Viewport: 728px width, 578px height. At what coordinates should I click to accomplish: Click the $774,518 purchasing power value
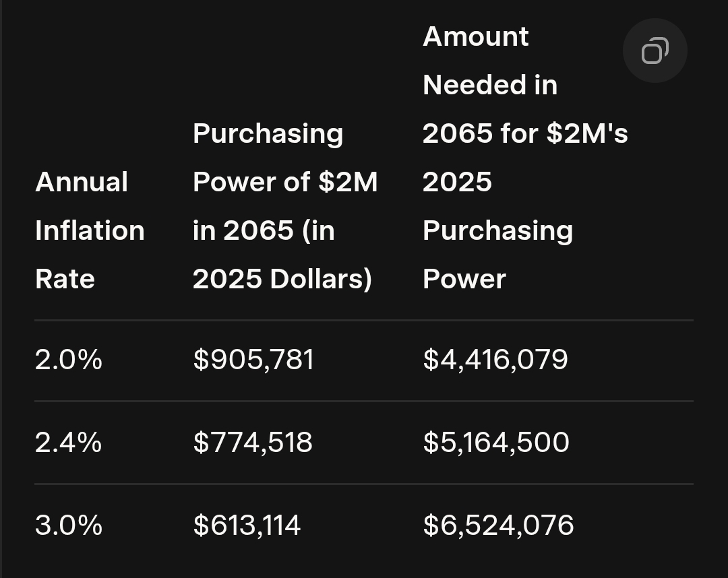click(253, 443)
